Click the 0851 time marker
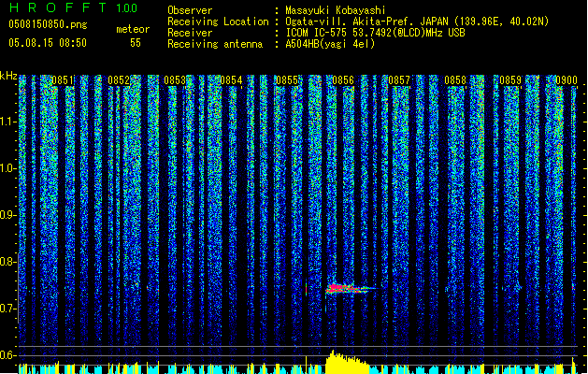Screen dimensions: 588x374 pos(63,80)
